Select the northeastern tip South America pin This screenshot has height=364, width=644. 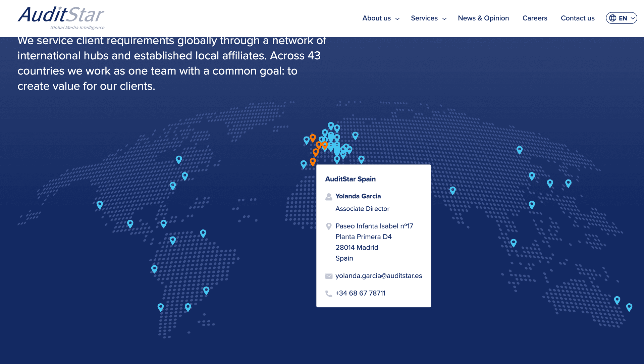[x=203, y=233]
